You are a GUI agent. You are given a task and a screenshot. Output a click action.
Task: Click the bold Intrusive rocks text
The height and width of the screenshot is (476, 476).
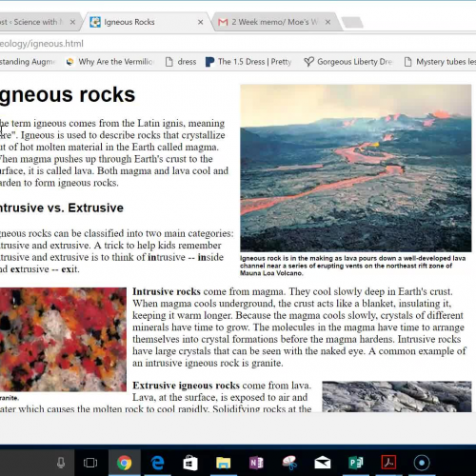[x=167, y=291]
